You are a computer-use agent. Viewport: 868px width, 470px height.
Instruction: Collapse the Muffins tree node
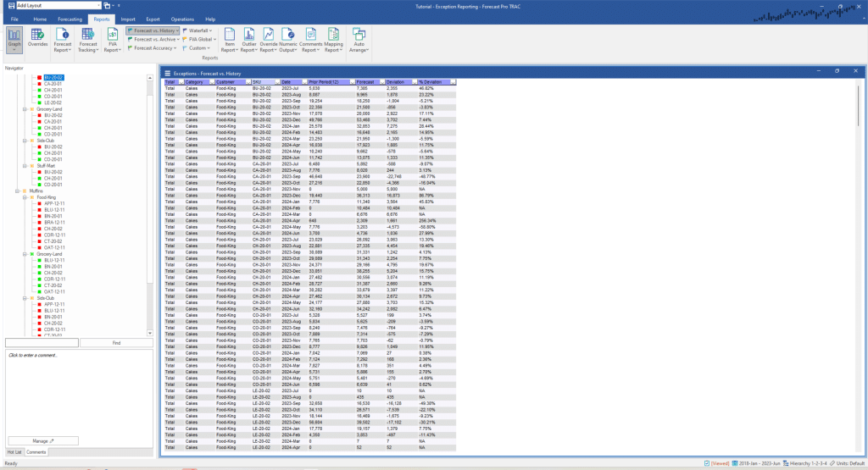(17, 191)
